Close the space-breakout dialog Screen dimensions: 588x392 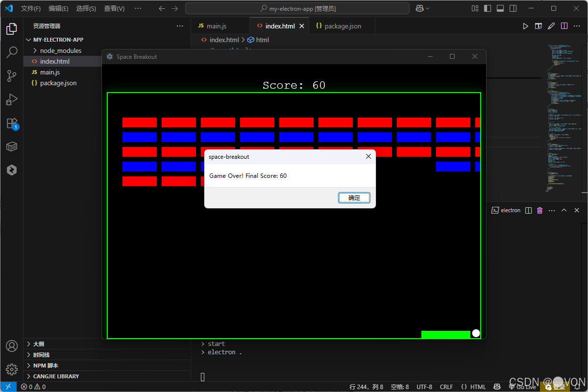[x=368, y=157]
